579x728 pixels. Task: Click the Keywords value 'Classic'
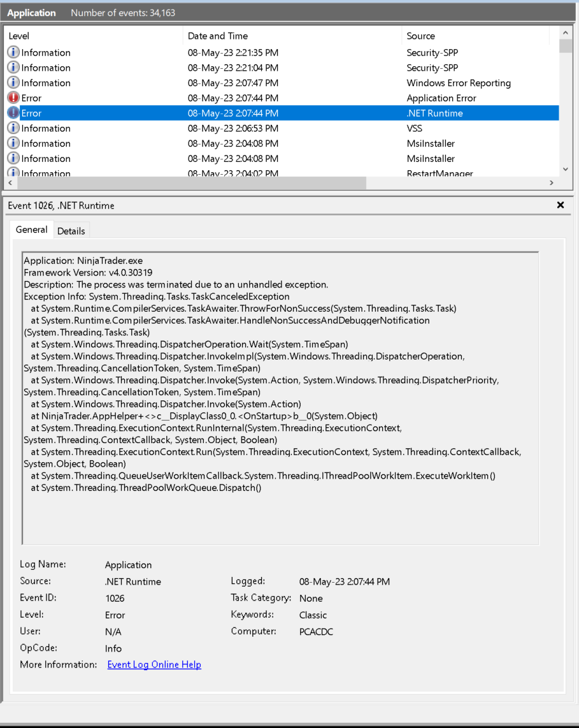pos(313,615)
